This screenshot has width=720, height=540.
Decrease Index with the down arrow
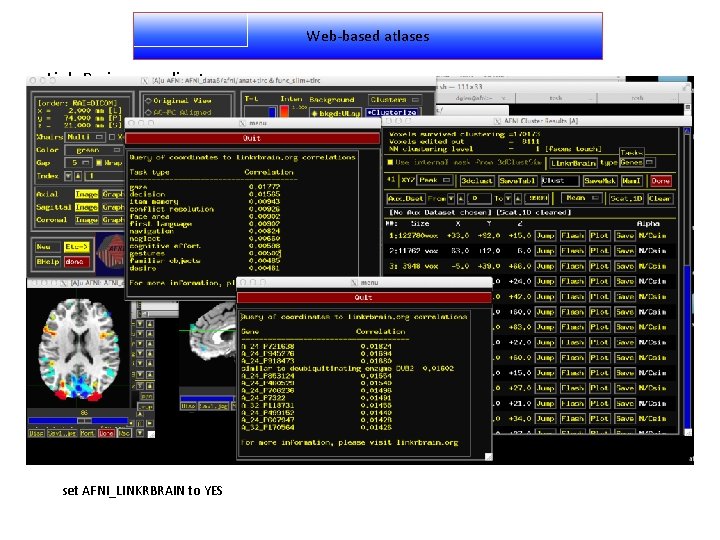(x=68, y=176)
